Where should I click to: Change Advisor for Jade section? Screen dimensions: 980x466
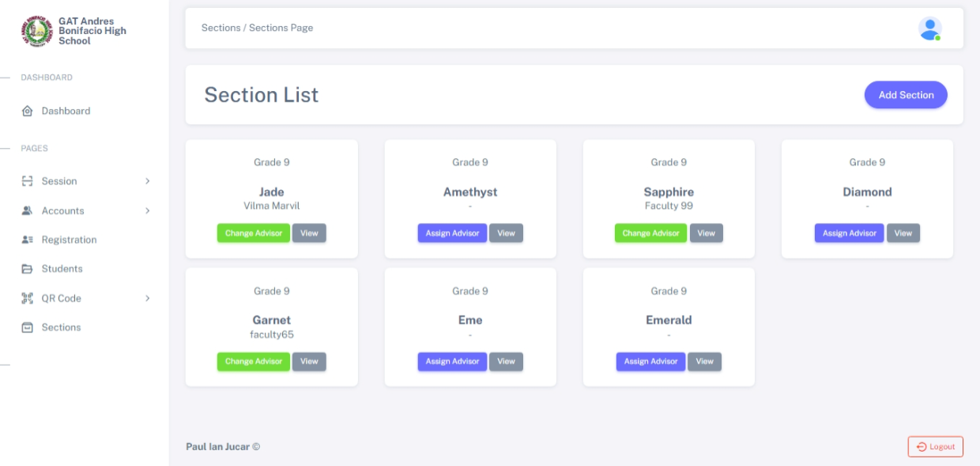pyautogui.click(x=254, y=233)
